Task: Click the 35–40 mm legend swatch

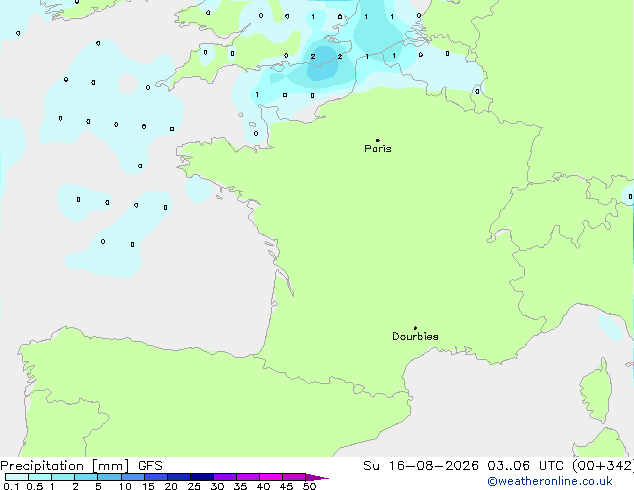Action: pyautogui.click(x=247, y=477)
